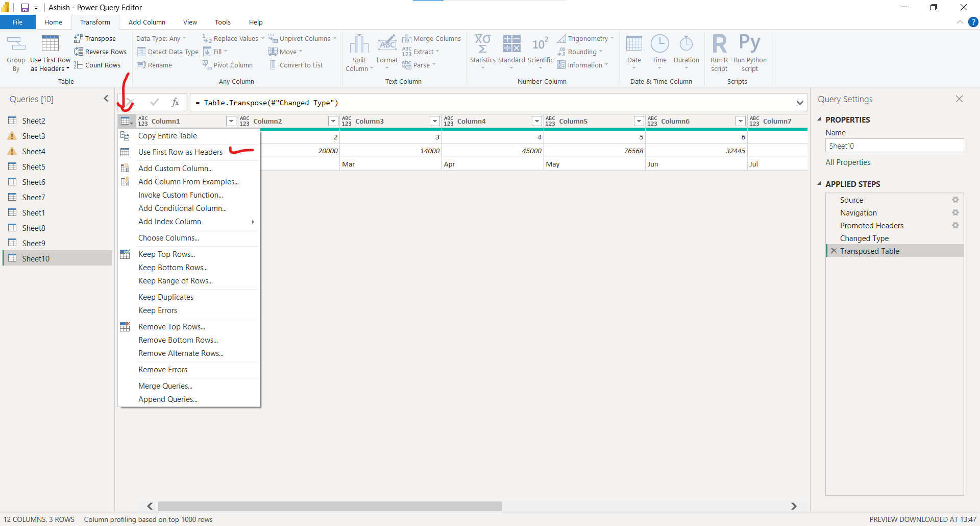
Task: Click the Reverse Rows icon
Action: [x=79, y=52]
